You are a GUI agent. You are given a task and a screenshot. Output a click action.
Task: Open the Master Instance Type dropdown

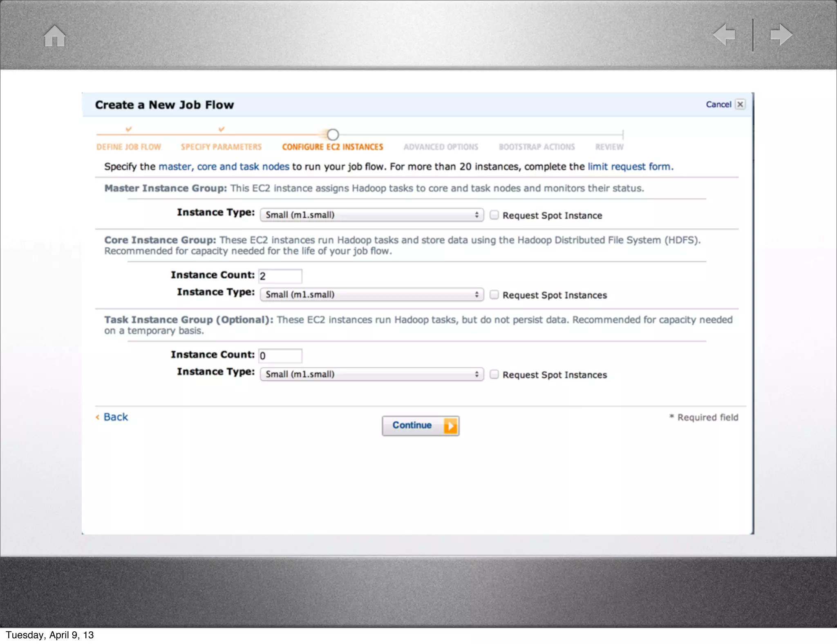click(x=372, y=215)
